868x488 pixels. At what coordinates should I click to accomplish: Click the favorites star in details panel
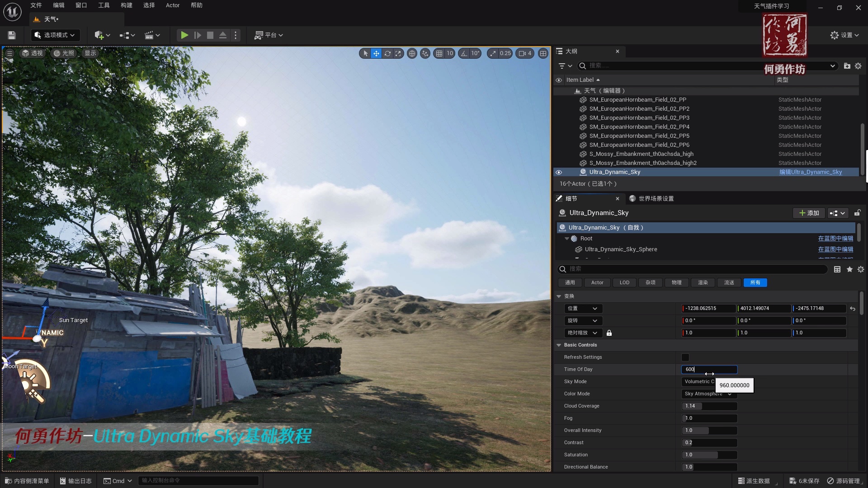[x=849, y=269]
